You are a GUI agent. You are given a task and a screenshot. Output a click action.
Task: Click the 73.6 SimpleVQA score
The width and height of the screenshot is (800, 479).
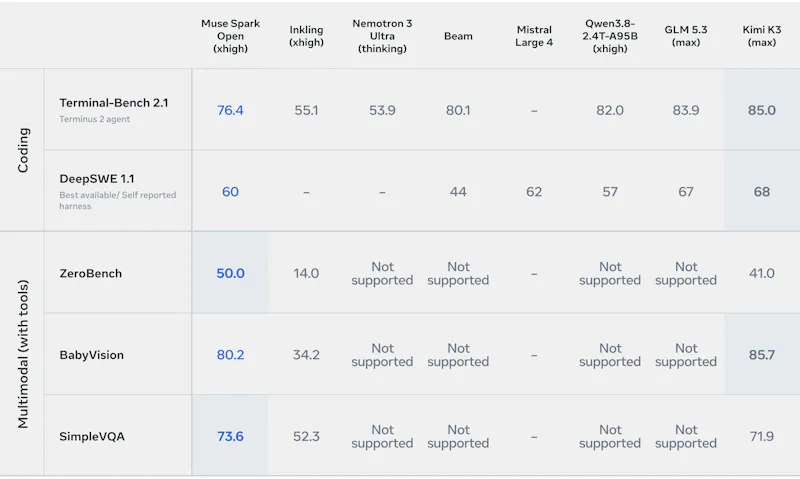click(230, 437)
